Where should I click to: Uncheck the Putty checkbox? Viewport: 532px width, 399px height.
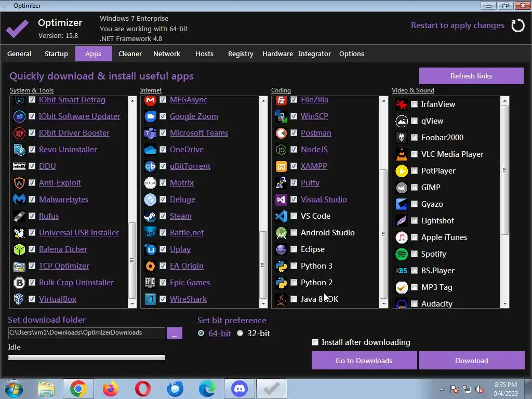294,182
